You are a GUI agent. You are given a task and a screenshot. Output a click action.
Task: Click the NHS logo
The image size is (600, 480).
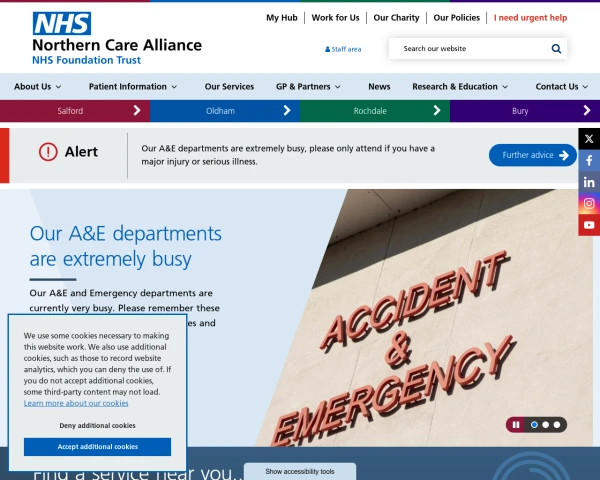click(62, 23)
